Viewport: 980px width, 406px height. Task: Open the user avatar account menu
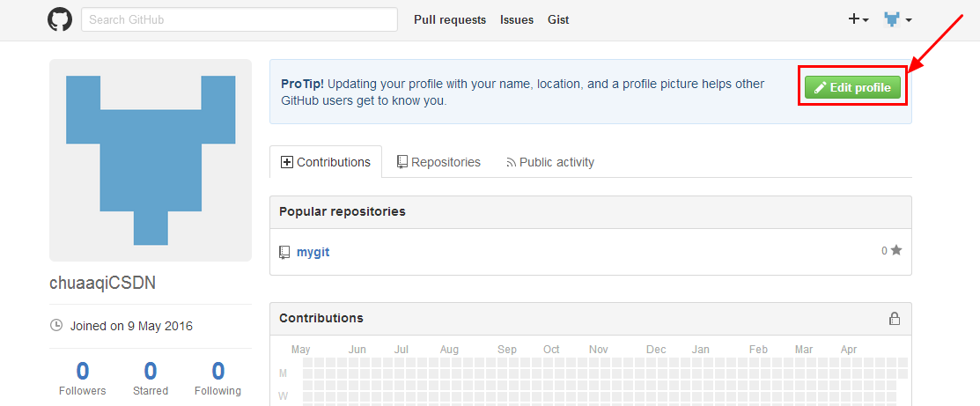(897, 19)
